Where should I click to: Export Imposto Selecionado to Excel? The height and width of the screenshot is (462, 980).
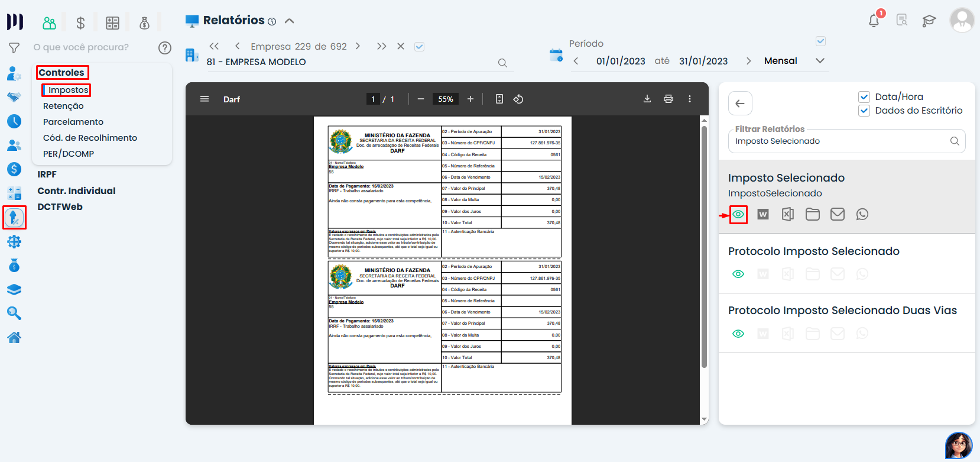788,214
